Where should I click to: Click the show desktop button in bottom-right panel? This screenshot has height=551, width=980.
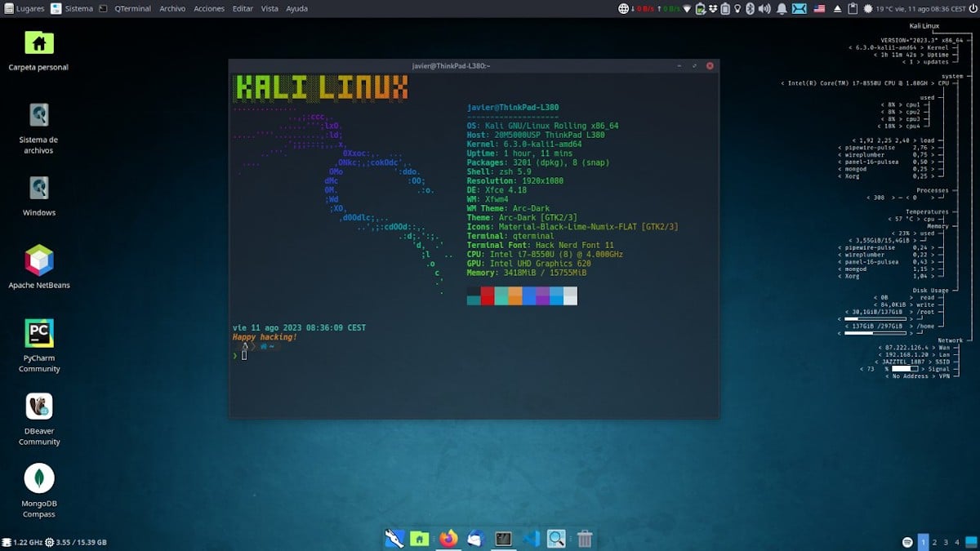tap(972, 542)
